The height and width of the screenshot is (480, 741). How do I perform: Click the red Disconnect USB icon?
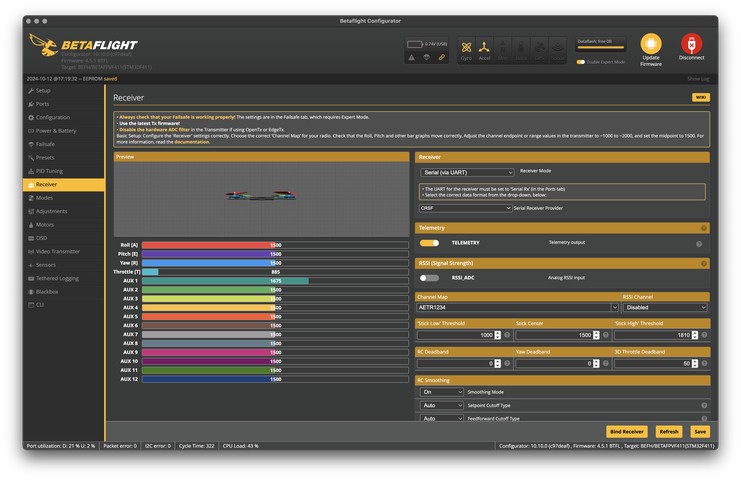point(691,43)
